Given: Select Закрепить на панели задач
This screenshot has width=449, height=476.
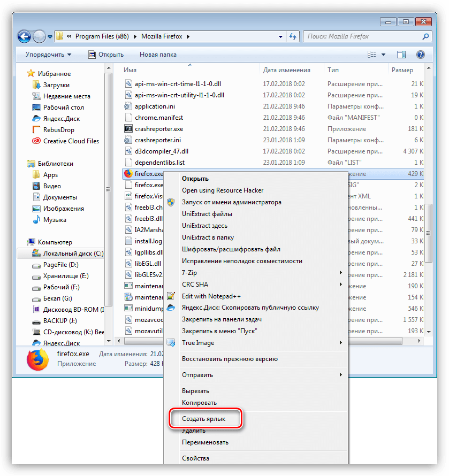Looking at the screenshot, I should click(x=222, y=319).
